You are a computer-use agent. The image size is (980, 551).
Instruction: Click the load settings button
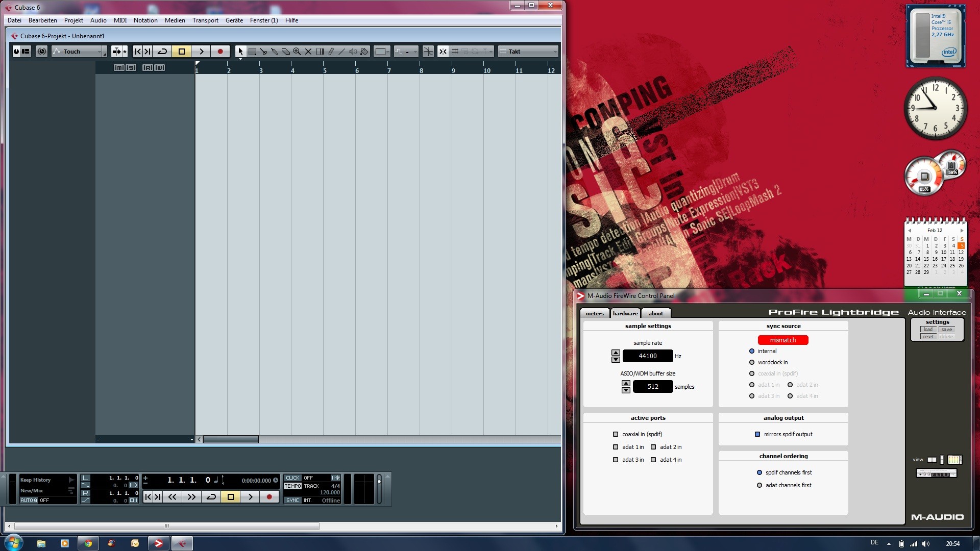pyautogui.click(x=928, y=330)
